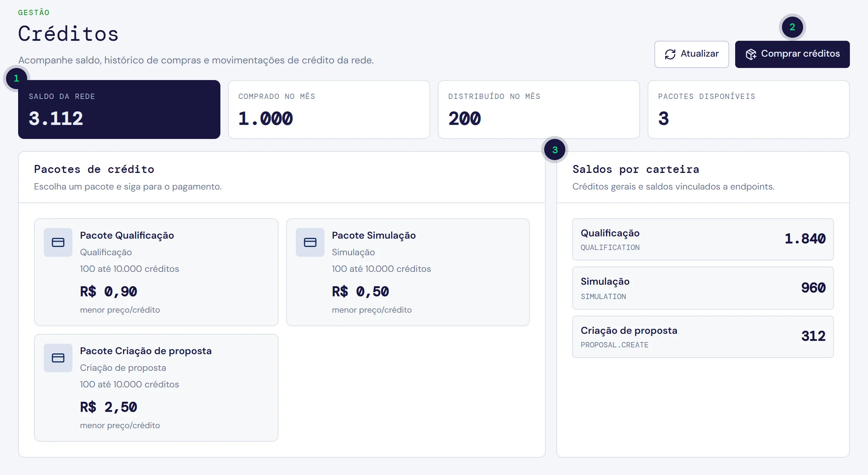Click the price R$ 0,90
Viewport: 868px width, 475px height.
tap(108, 291)
